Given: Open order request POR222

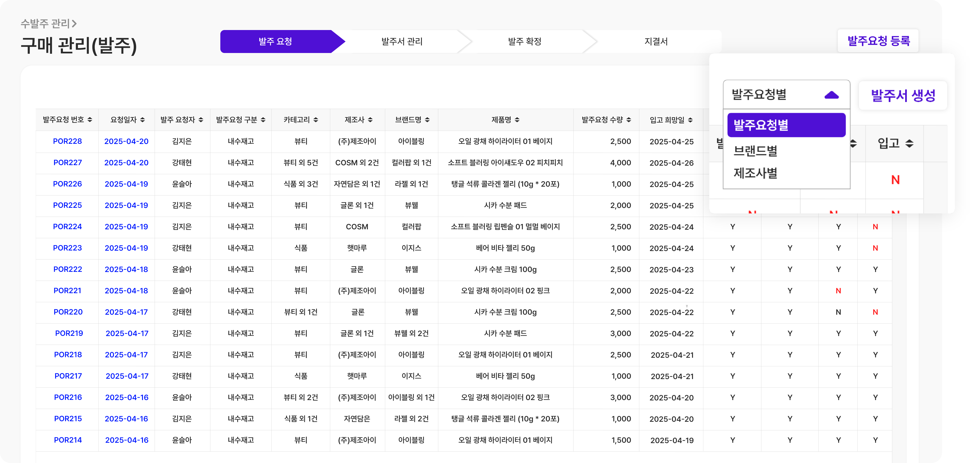Looking at the screenshot, I should tap(67, 269).
